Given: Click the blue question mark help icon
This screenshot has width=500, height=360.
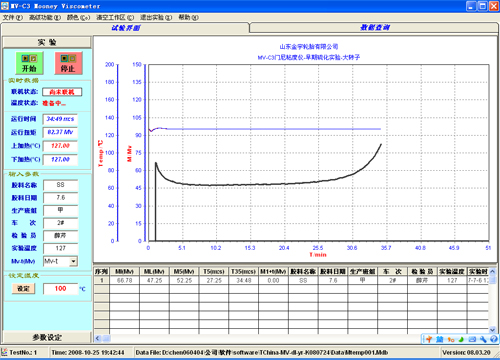Looking at the screenshot, I should point(494,339).
